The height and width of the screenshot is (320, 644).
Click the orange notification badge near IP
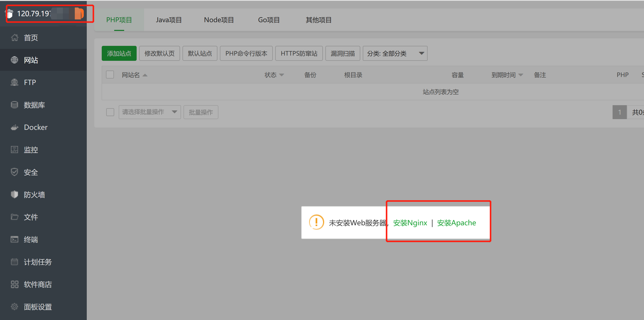pyautogui.click(x=79, y=13)
